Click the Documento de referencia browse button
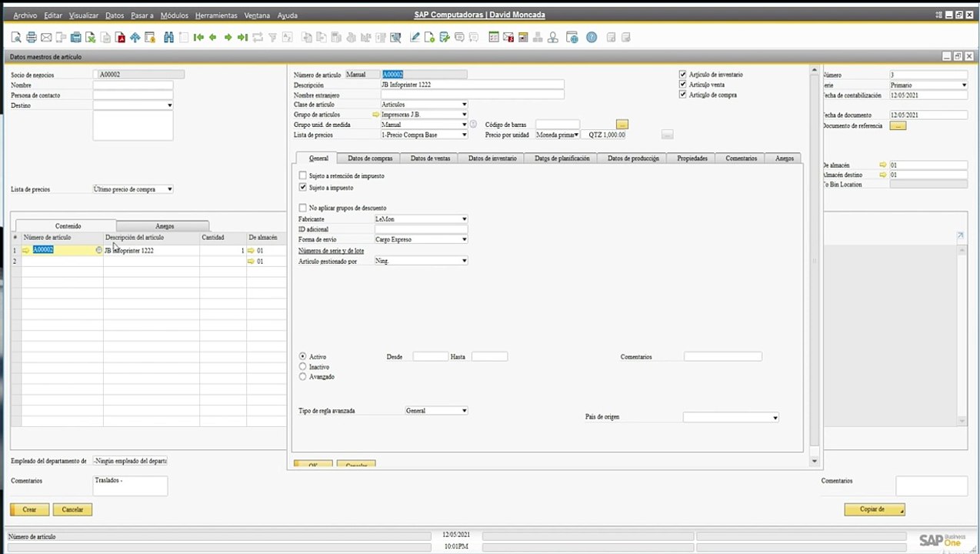The height and width of the screenshot is (554, 980). point(898,125)
